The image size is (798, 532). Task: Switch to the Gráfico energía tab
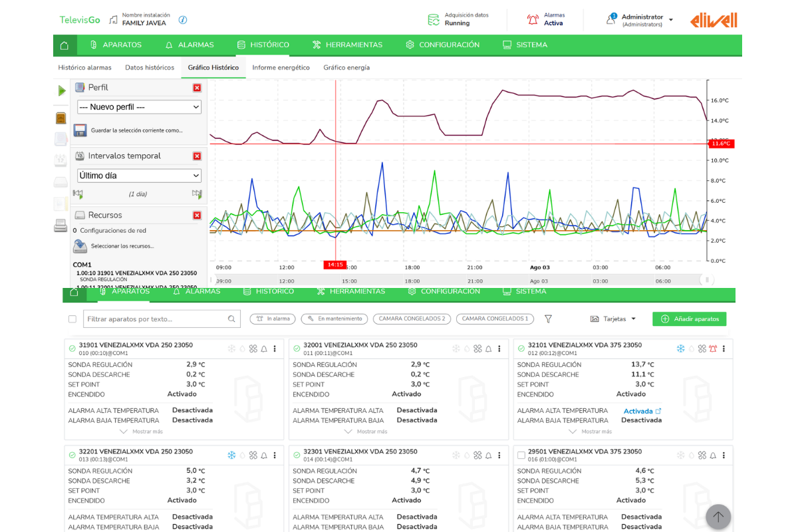coord(346,68)
